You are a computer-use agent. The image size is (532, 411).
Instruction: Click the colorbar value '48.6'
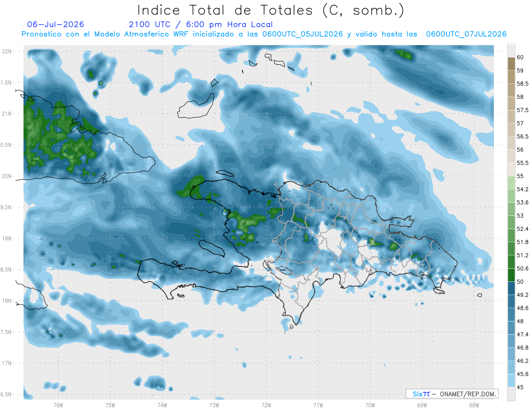click(x=523, y=308)
